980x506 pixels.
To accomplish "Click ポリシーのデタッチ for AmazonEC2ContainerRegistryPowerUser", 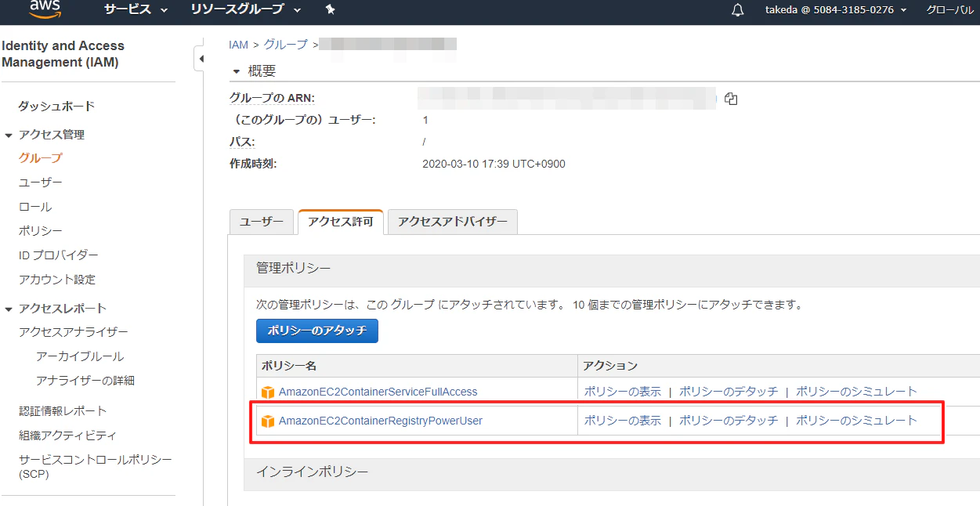I will pyautogui.click(x=729, y=421).
